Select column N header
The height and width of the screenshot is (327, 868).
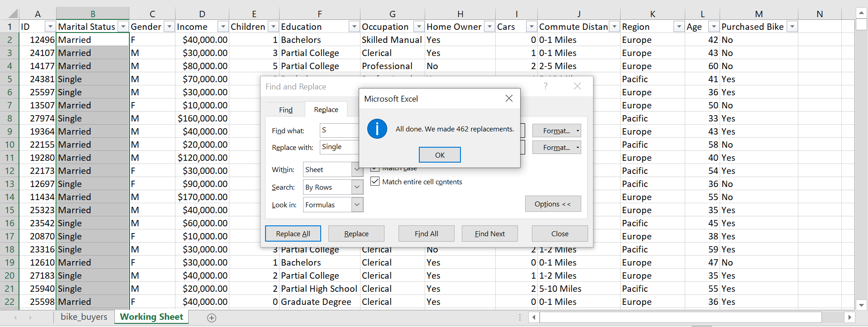coord(820,14)
